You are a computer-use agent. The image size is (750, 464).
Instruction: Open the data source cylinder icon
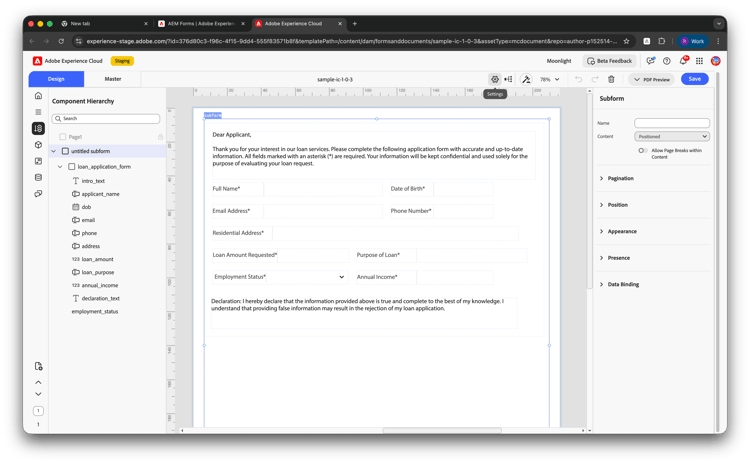pyautogui.click(x=38, y=177)
